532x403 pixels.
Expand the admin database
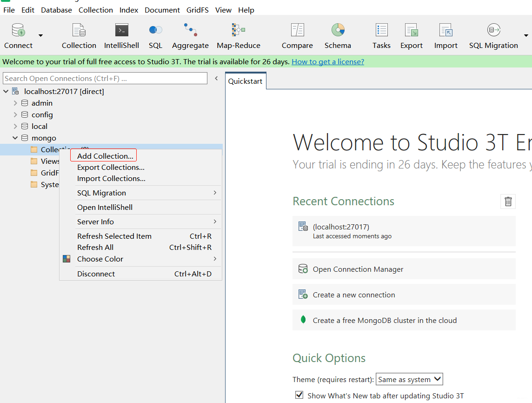click(x=15, y=103)
